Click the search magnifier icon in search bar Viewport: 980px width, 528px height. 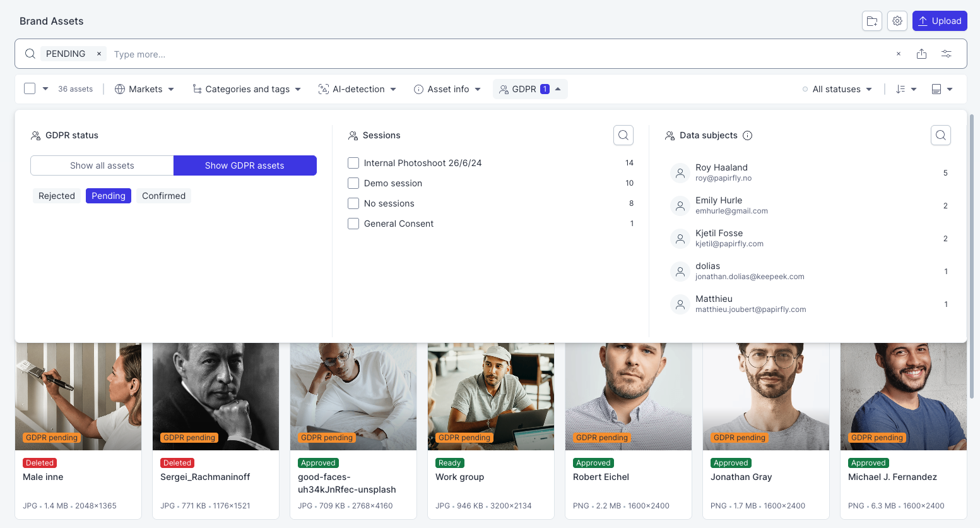click(x=30, y=54)
